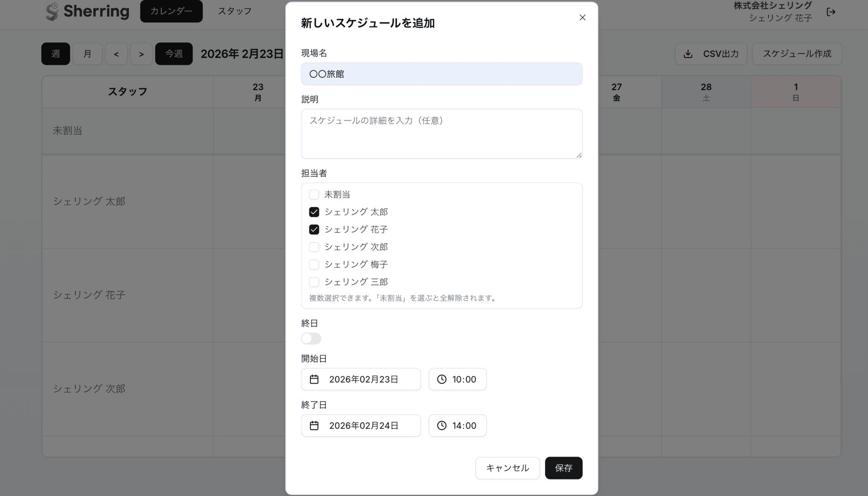
Task: Click the スケジュール作成 button
Action: [x=797, y=53]
